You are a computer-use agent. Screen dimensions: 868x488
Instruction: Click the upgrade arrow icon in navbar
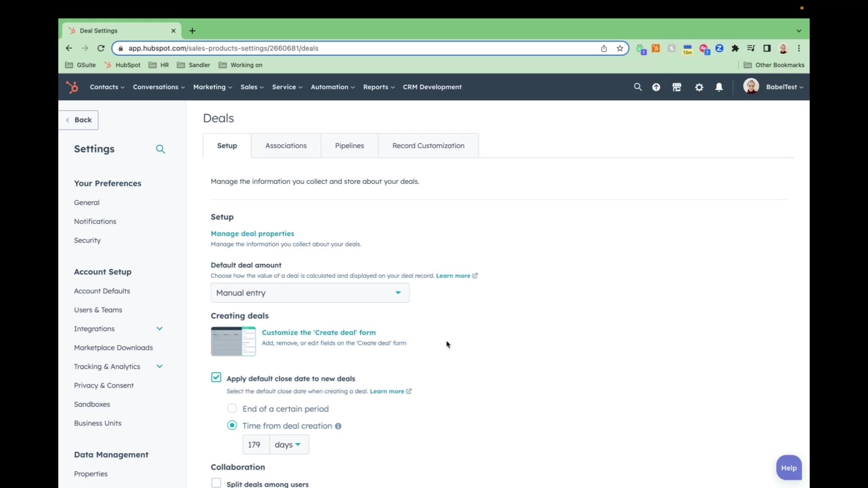(x=656, y=87)
